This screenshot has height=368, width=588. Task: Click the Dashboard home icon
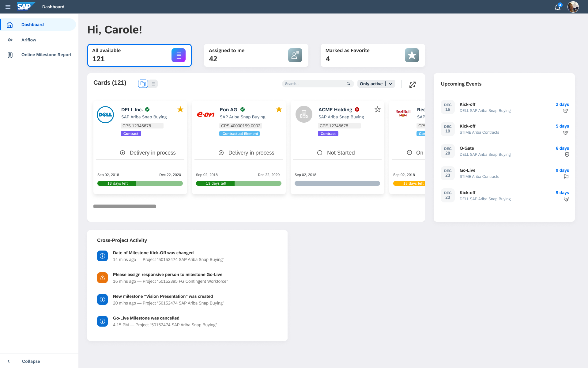pyautogui.click(x=10, y=25)
